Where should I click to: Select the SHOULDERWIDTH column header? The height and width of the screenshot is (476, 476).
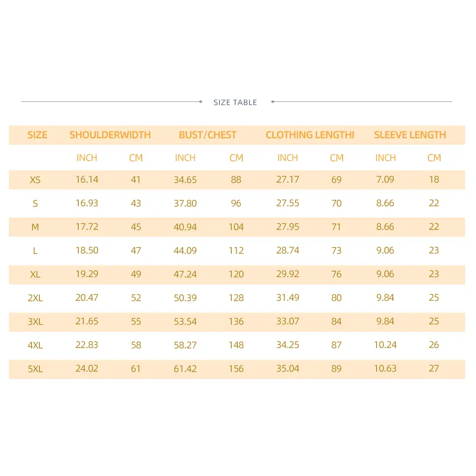click(110, 135)
